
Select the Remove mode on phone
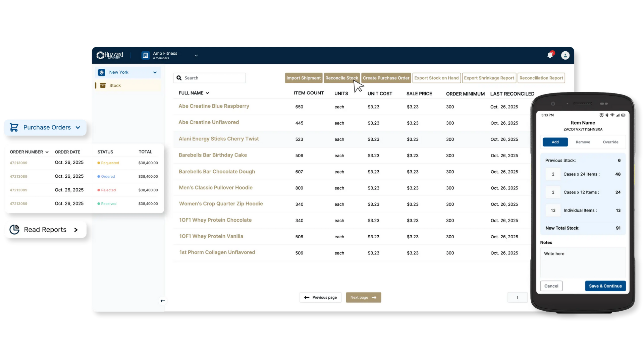coord(583,142)
